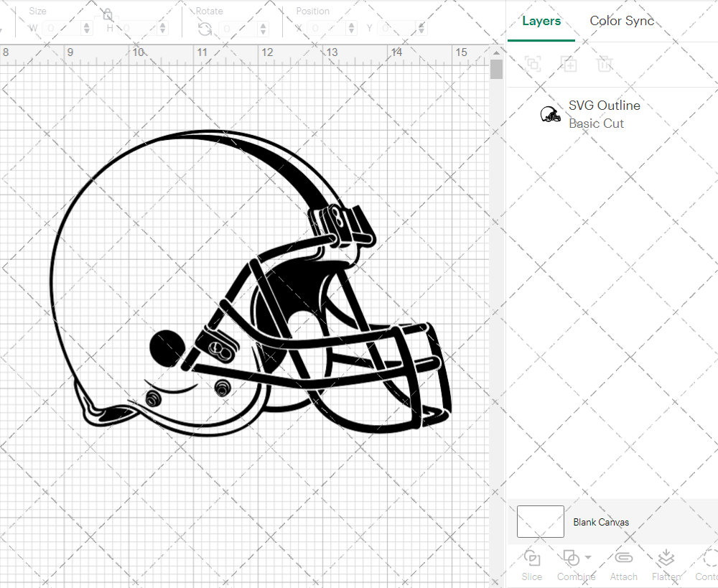Viewport: 718px width, 588px height.
Task: Click the Slice tool icon
Action: click(x=532, y=558)
